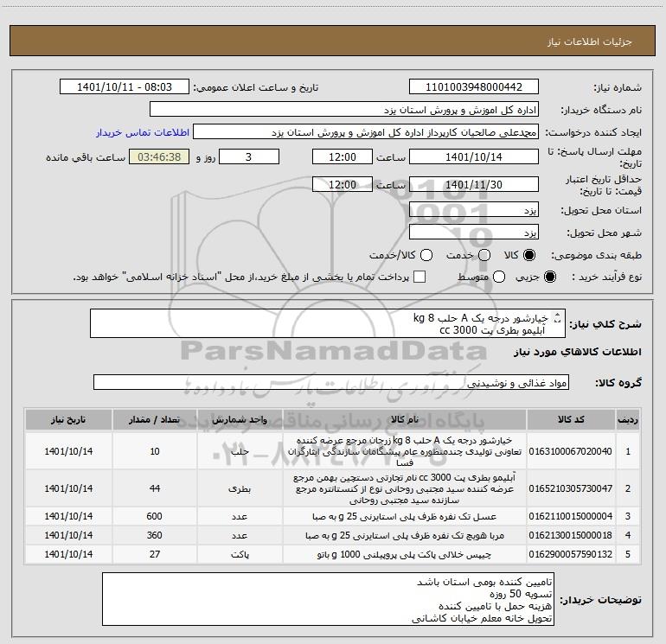Click the general need description text box
This screenshot has height=644, width=666.
point(328,323)
